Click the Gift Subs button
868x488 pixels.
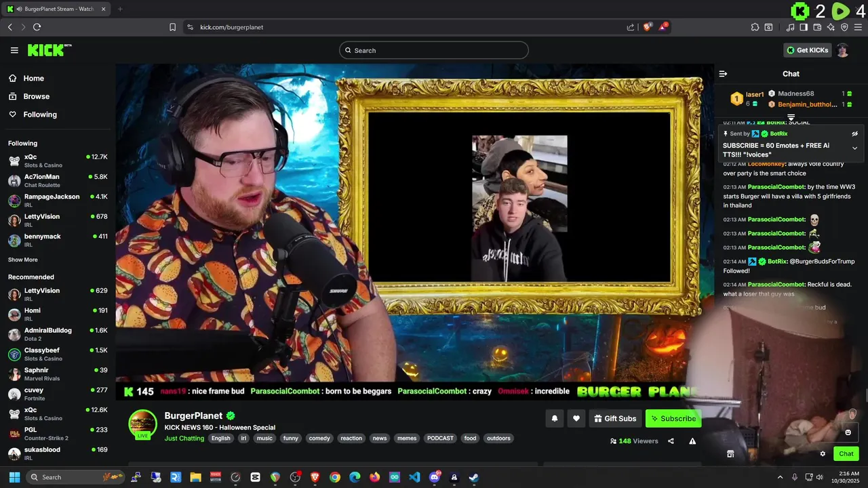tap(615, 419)
